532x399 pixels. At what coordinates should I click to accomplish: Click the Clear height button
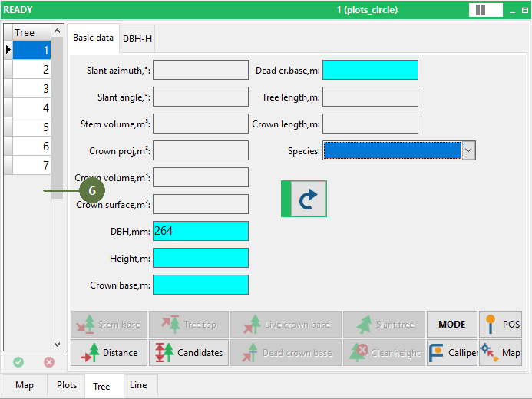[384, 352]
